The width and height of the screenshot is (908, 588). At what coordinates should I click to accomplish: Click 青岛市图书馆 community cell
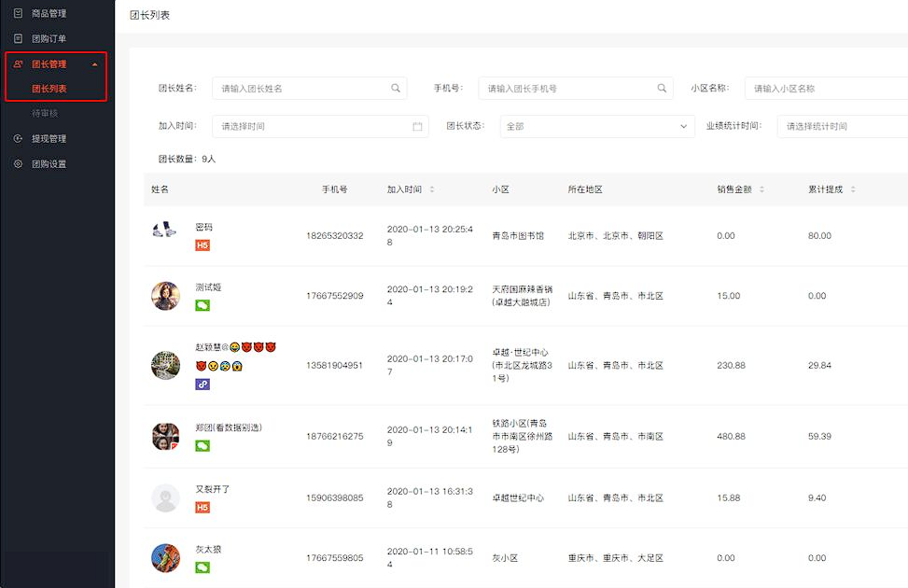click(x=518, y=236)
